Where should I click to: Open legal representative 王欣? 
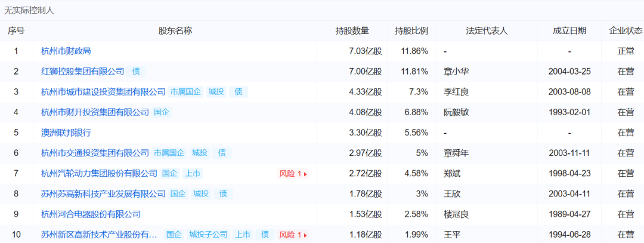point(452,193)
